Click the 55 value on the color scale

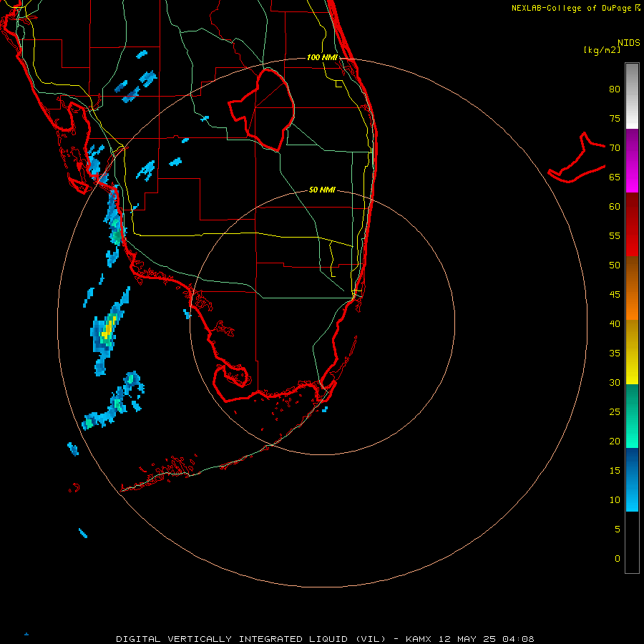(x=615, y=235)
